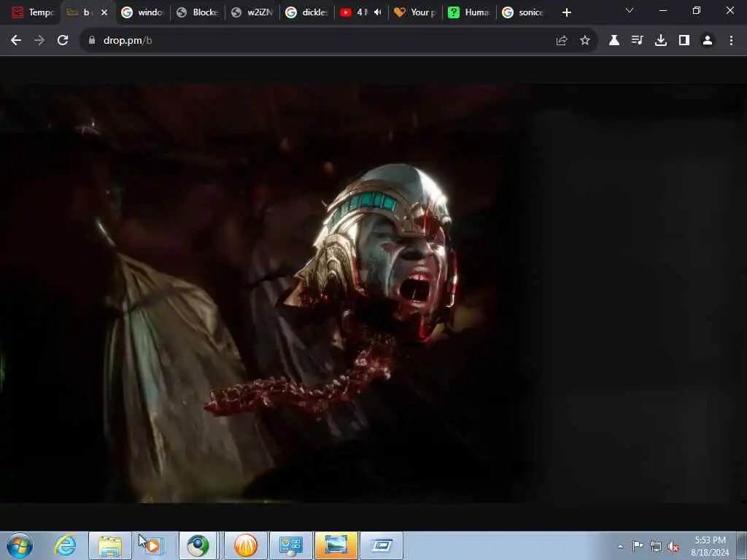Minimize the Chrome window
Viewport: 747px width, 560px height.
click(x=662, y=10)
